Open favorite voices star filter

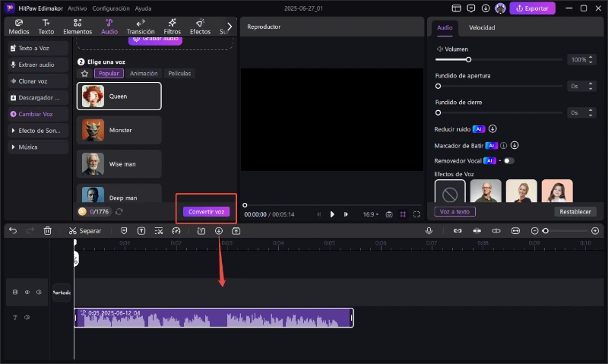click(84, 74)
